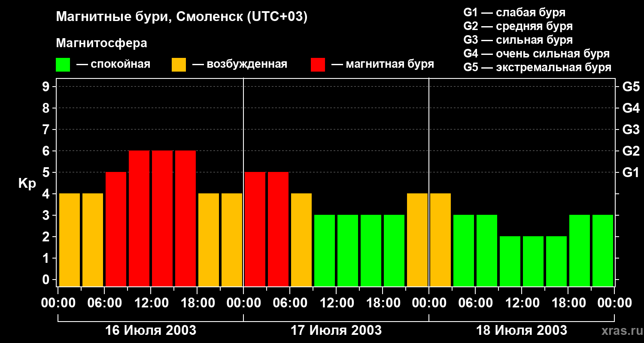
Task: Click the '— спокойная' legend label
Action: coord(113,65)
